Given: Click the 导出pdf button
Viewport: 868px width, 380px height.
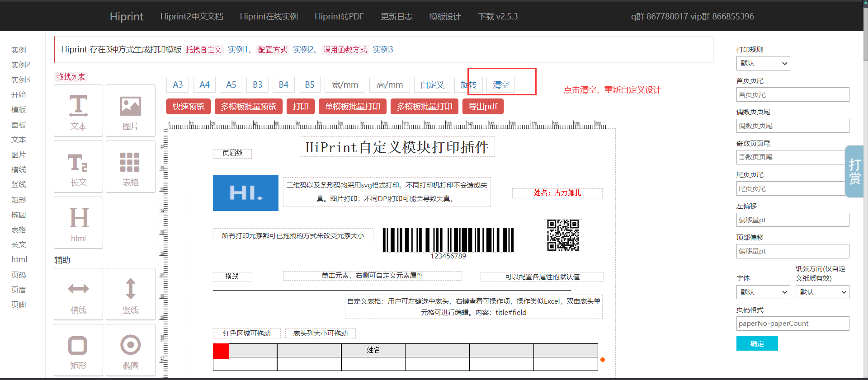Looking at the screenshot, I should 483,106.
